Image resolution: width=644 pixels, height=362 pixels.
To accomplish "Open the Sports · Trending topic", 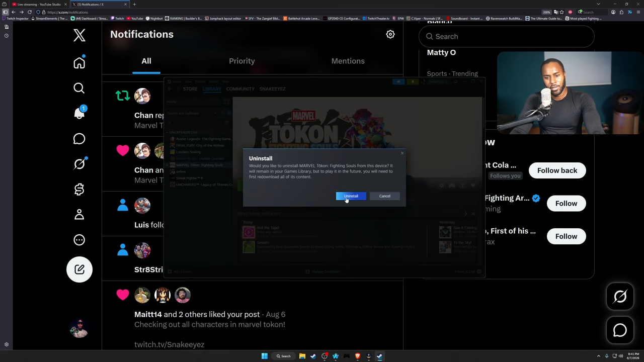I will pos(452,73).
